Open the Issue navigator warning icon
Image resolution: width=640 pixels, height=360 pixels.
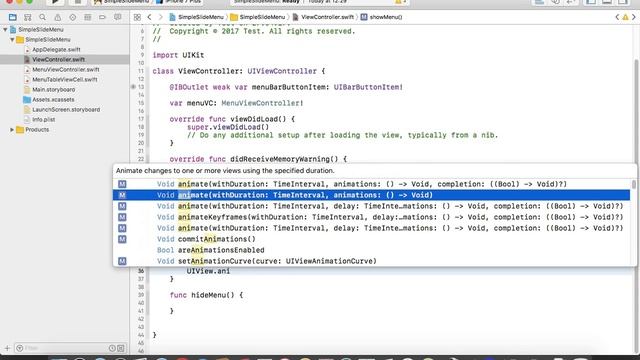pos(58,17)
